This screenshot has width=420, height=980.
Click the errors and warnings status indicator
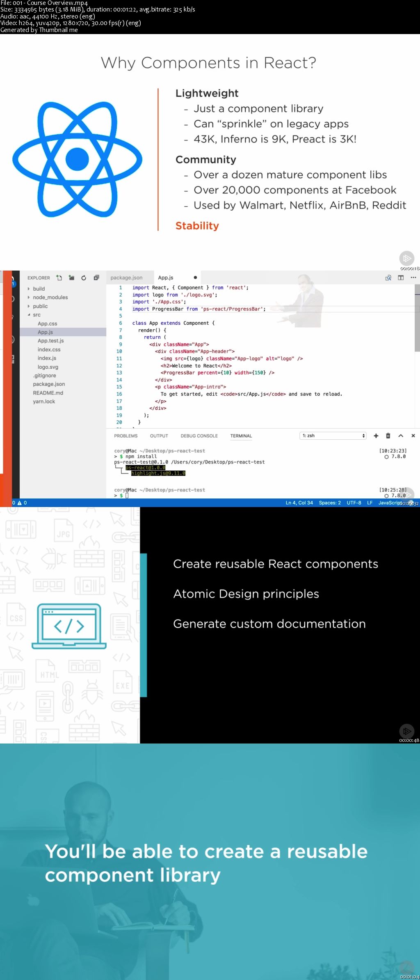20,503
